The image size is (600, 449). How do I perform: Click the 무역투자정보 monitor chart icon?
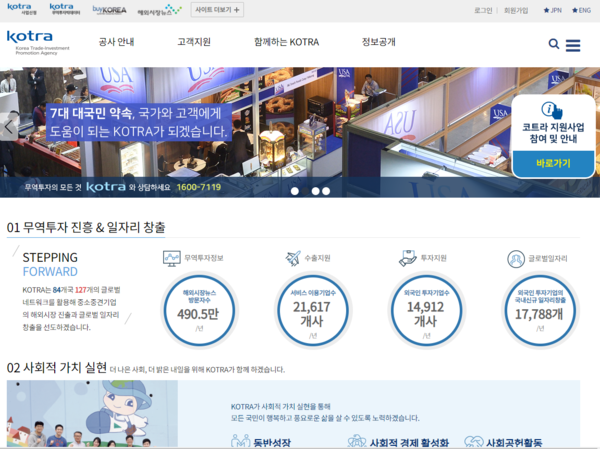pyautogui.click(x=171, y=258)
